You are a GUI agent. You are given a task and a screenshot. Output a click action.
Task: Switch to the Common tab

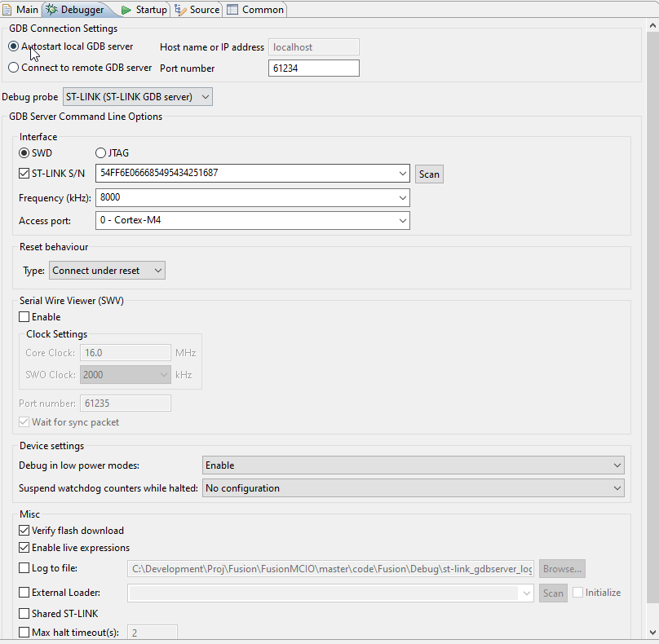tap(255, 10)
